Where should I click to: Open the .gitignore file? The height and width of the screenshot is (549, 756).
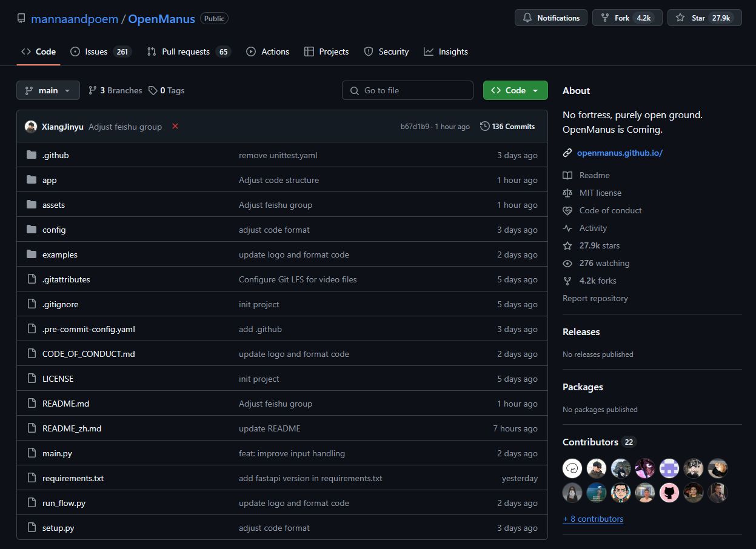tap(60, 304)
